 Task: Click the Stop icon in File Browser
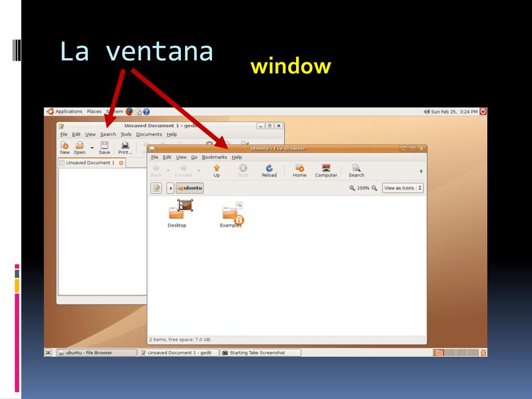(243, 170)
